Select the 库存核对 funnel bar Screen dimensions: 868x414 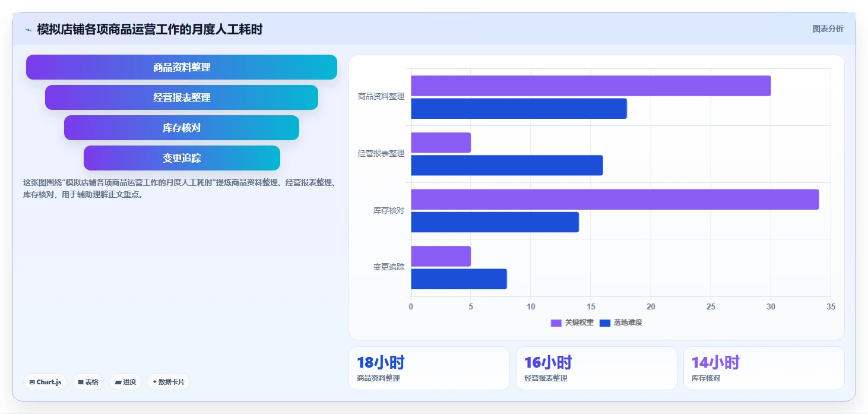182,128
